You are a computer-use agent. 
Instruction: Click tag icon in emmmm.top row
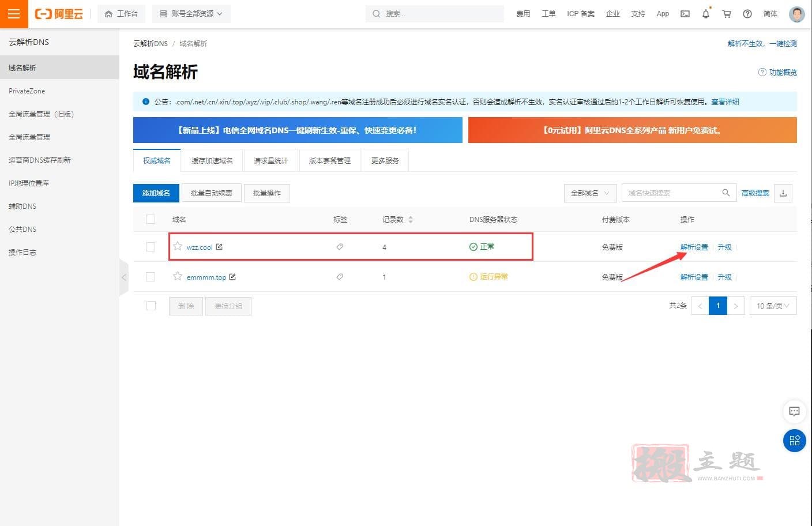click(340, 277)
